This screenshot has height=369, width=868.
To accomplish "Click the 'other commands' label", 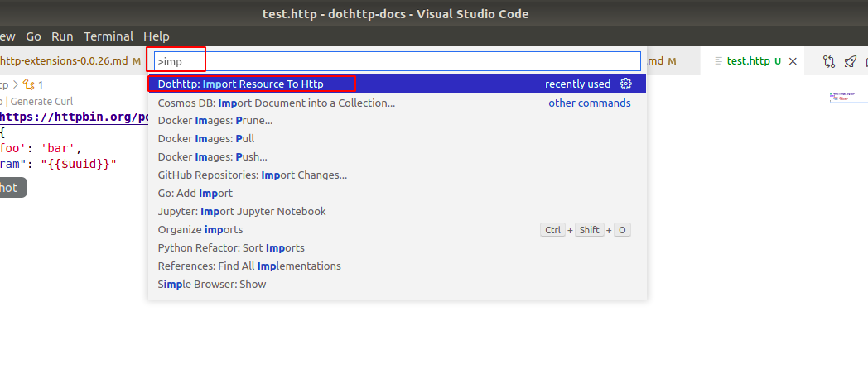I will pos(590,103).
